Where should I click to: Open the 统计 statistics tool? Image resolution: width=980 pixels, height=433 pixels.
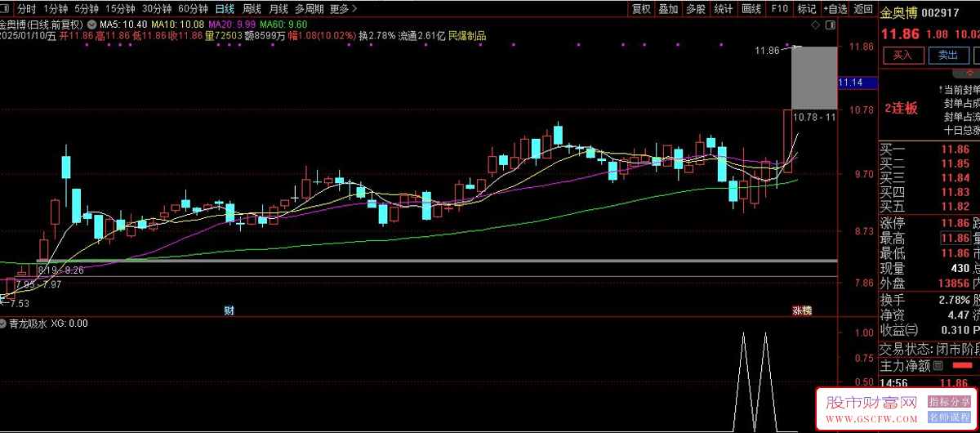click(x=724, y=9)
